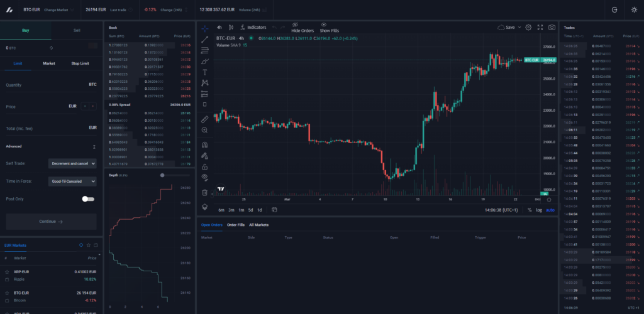Toggle the auto price scale

(x=550, y=210)
